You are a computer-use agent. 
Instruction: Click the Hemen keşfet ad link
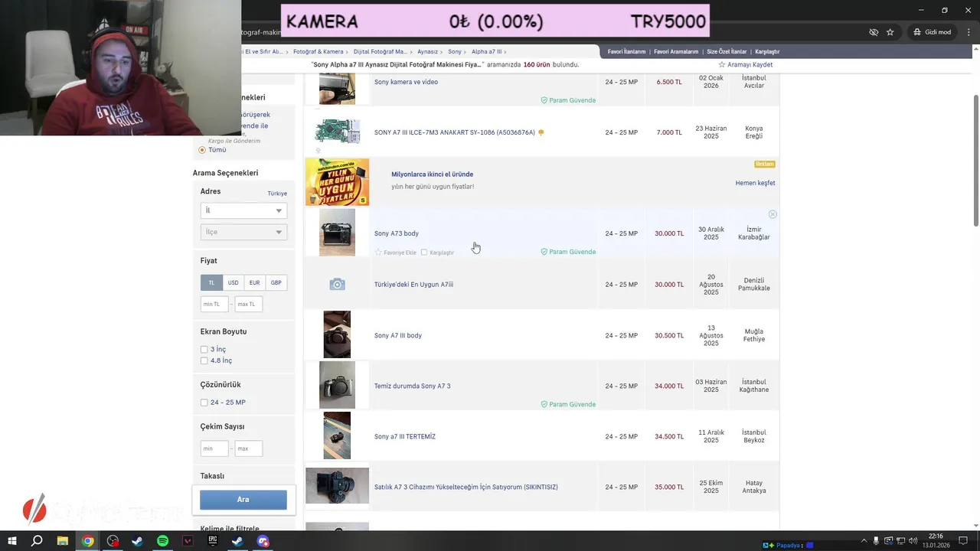click(755, 183)
